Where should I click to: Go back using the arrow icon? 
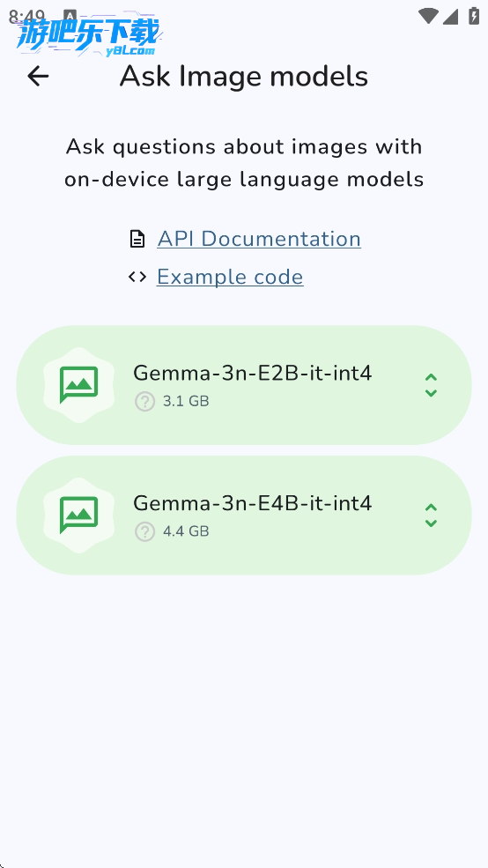38,76
